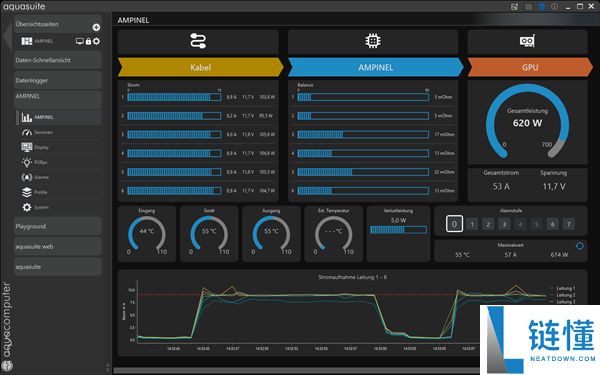This screenshot has width=600, height=375.
Task: Click the Ausgang 55 °C temperature gauge
Action: 271,234
